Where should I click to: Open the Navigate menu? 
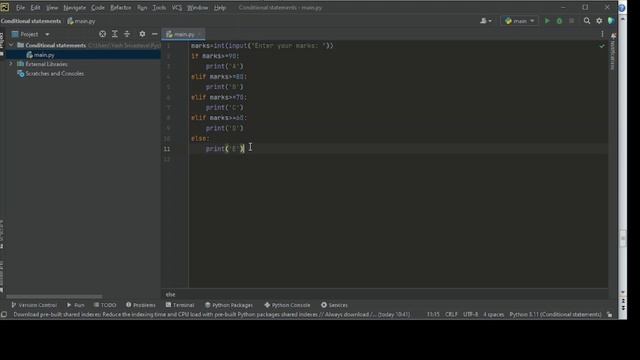coord(75,8)
